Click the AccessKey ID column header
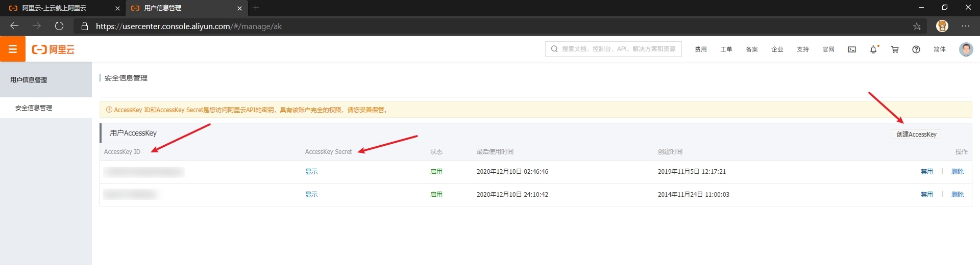This screenshot has height=265, width=980. (x=122, y=152)
